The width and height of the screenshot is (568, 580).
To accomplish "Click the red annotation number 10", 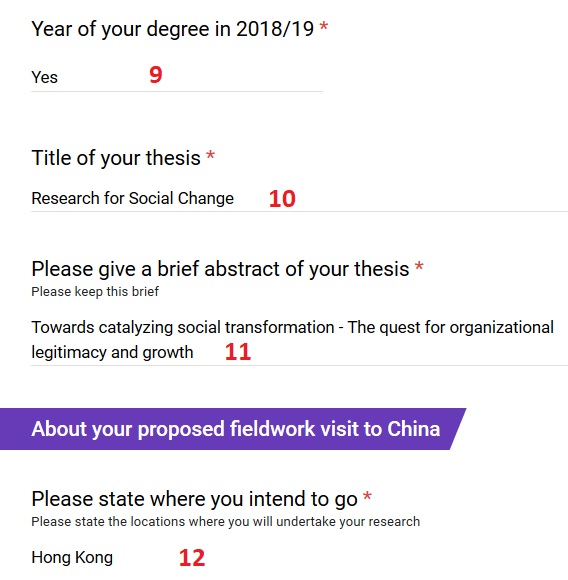I will pos(282,199).
